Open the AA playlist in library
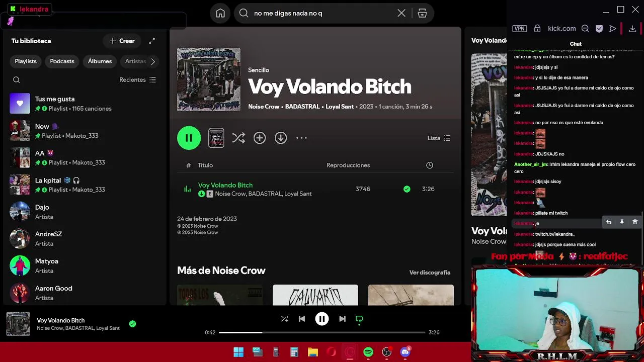 (85, 157)
